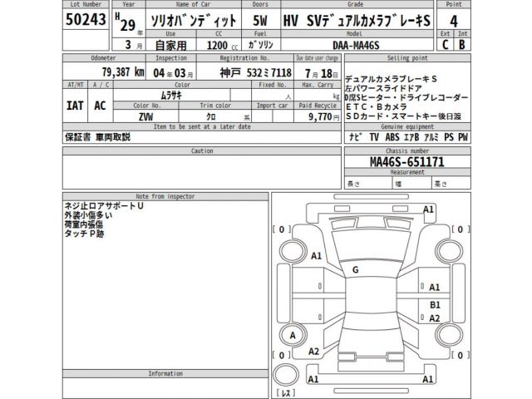Image resolution: width=532 pixels, height=399 pixels.
Task: Click the exterior grade C
Action: [446, 44]
